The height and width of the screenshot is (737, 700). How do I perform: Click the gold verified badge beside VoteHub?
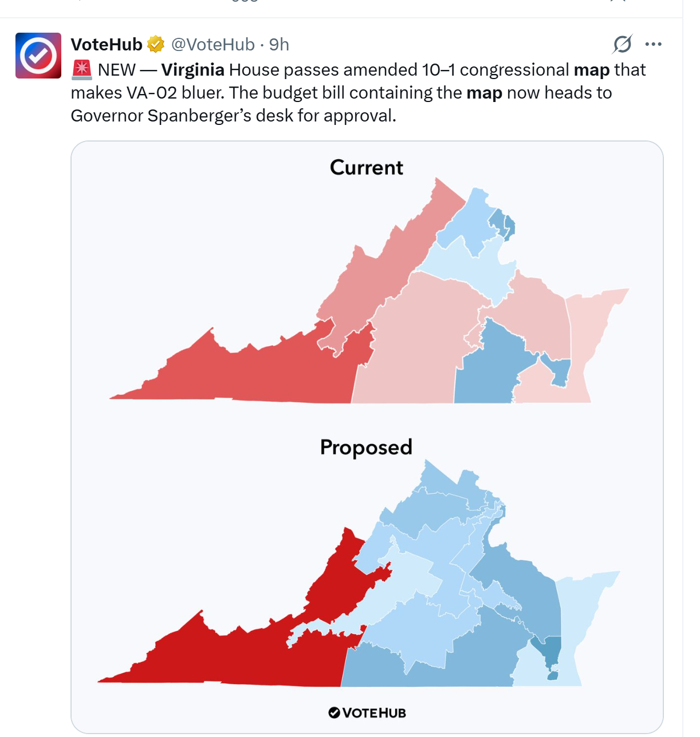pyautogui.click(x=156, y=44)
